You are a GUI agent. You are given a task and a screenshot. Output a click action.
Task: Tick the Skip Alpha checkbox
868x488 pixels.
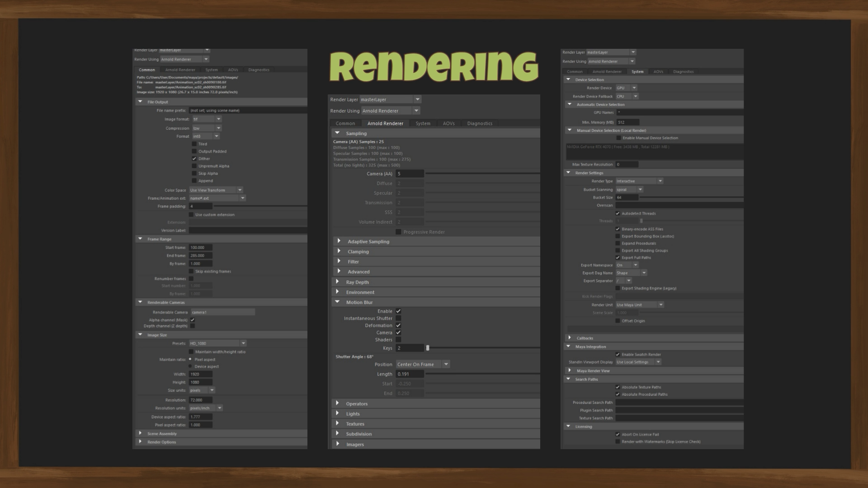click(194, 173)
